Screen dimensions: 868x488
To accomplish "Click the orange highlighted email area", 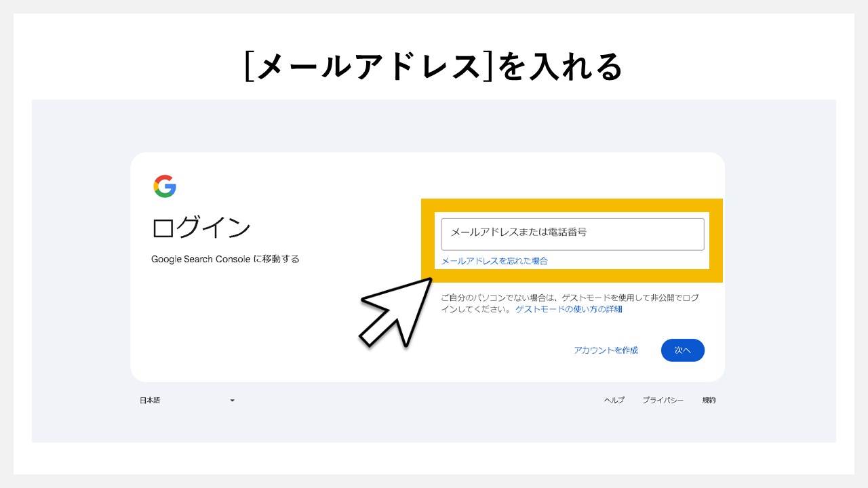I will coord(572,241).
